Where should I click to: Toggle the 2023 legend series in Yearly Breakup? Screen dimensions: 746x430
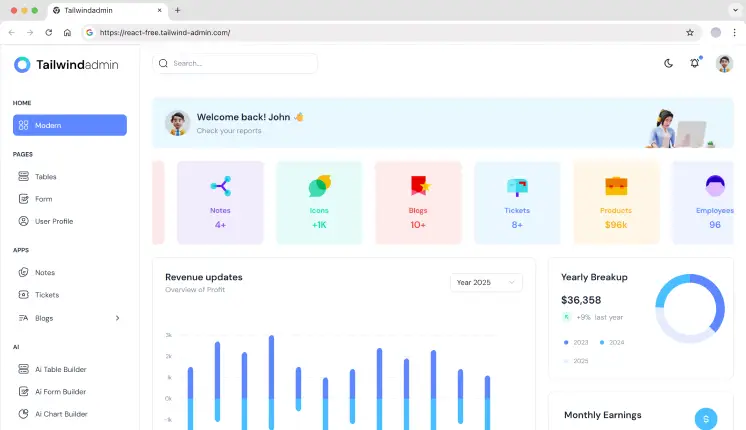(576, 342)
